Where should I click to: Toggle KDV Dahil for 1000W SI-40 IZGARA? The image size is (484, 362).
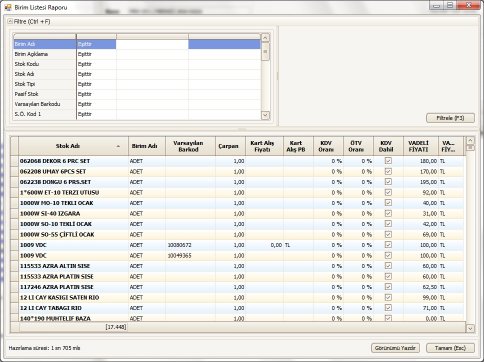[388, 213]
